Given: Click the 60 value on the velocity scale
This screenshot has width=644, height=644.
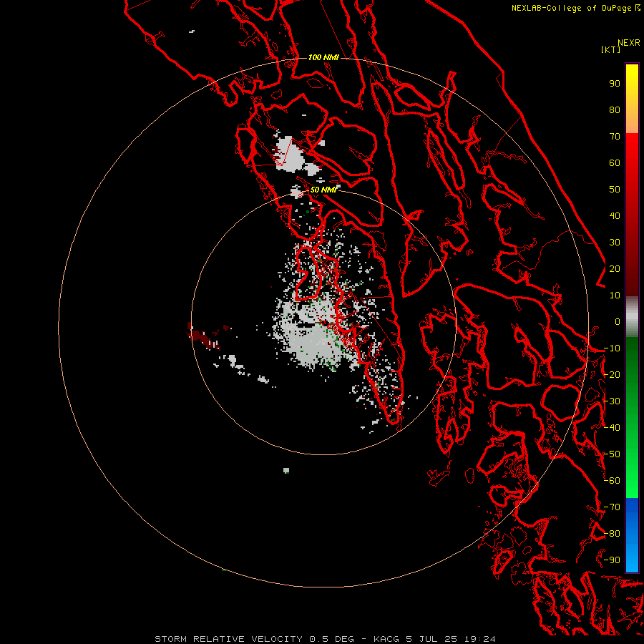Looking at the screenshot, I should (615, 163).
